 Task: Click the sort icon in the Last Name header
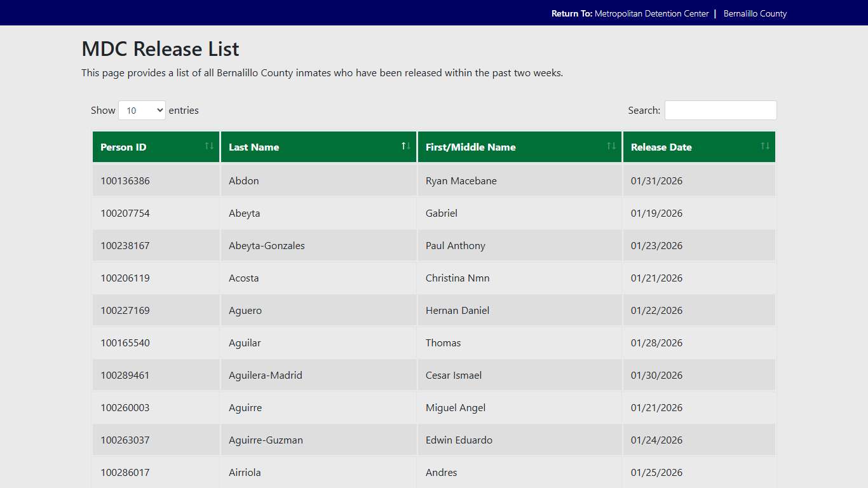click(405, 146)
